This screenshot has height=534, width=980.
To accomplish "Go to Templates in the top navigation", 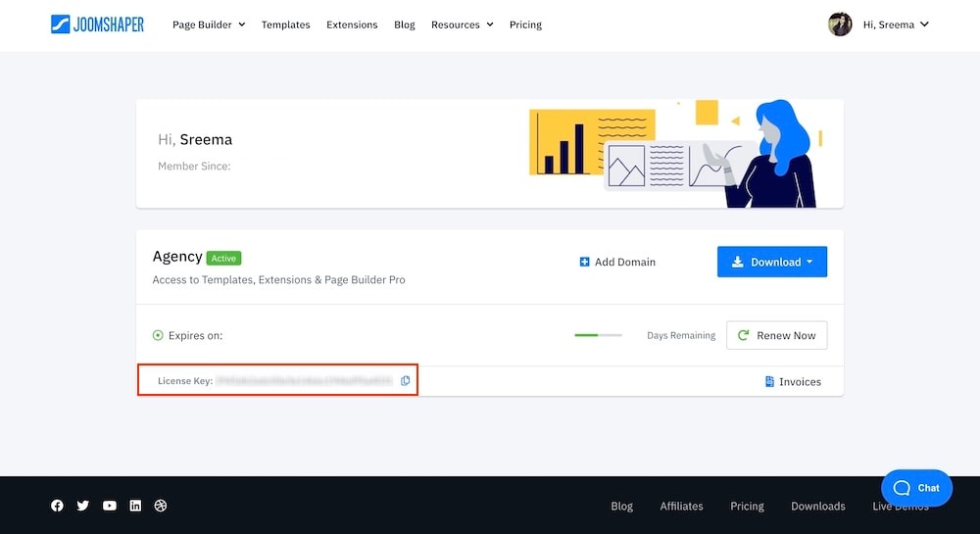I will 285,24.
